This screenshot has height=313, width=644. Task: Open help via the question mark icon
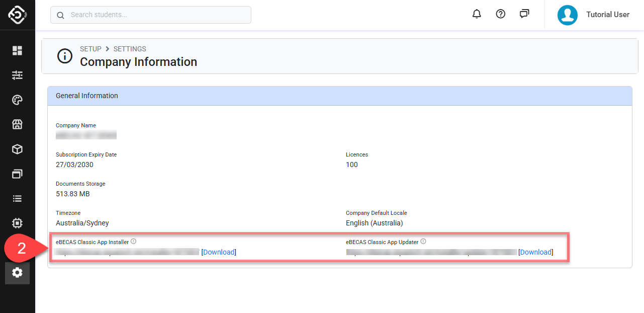[500, 14]
